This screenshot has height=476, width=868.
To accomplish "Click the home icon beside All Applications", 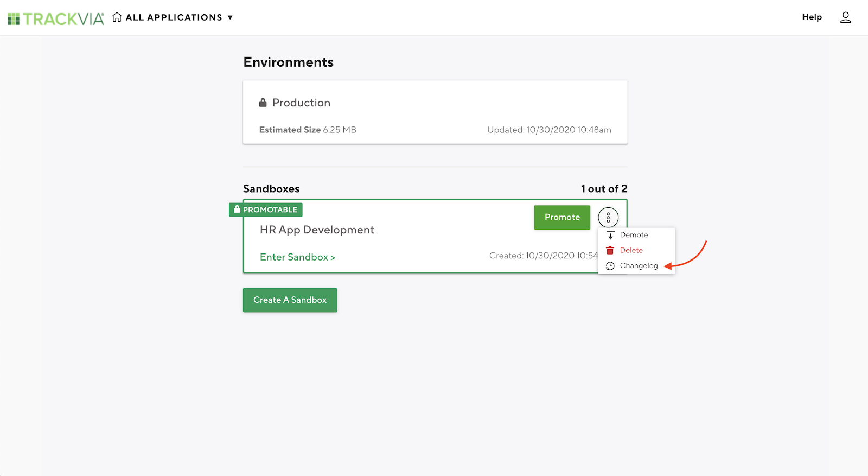I will coord(117,17).
